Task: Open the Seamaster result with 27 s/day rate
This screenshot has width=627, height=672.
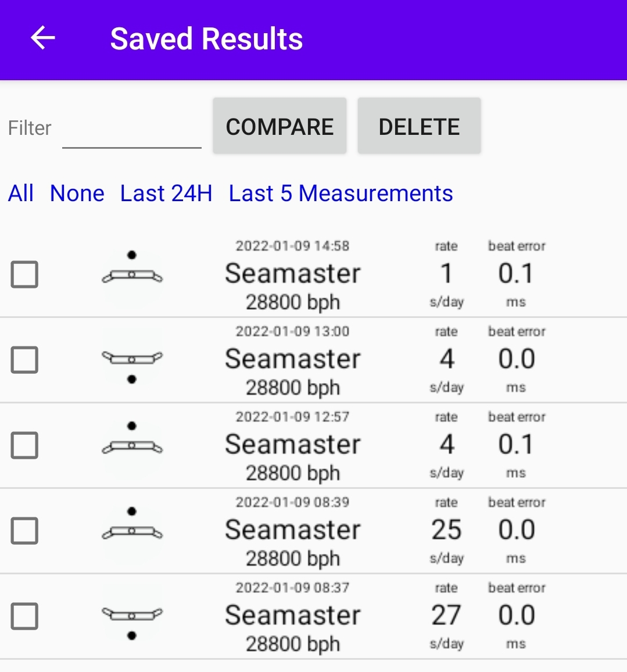Action: (x=293, y=616)
